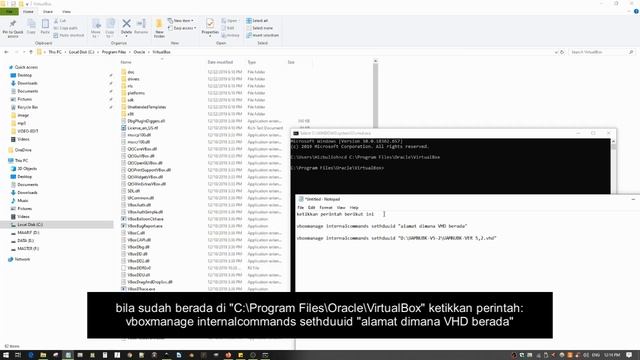640x360 pixels.
Task: Select DATA (E:) drive in navigation pane
Action: pyautogui.click(x=25, y=241)
